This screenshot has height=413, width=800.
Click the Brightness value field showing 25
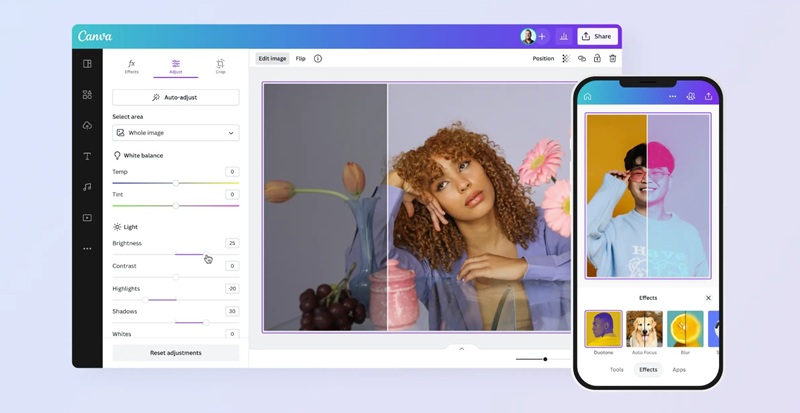[232, 244]
